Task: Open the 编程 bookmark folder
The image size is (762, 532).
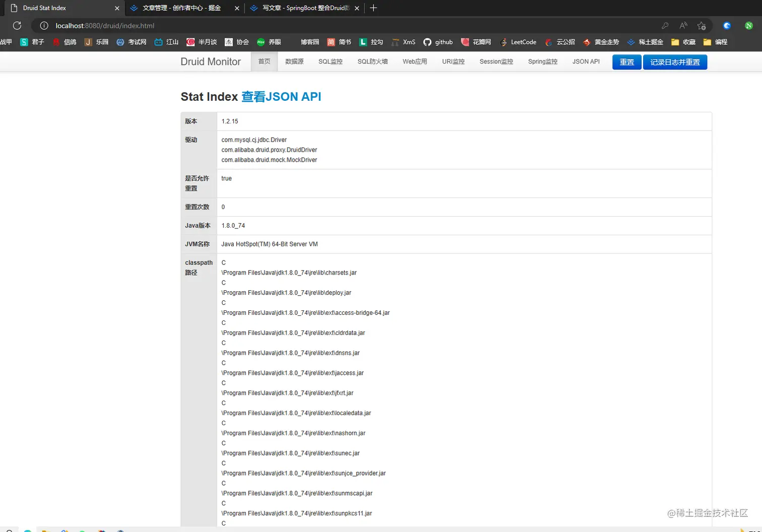Action: tap(716, 42)
